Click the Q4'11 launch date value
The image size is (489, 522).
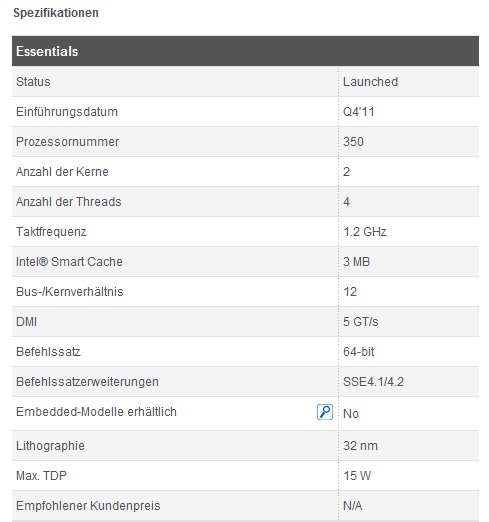tap(358, 112)
